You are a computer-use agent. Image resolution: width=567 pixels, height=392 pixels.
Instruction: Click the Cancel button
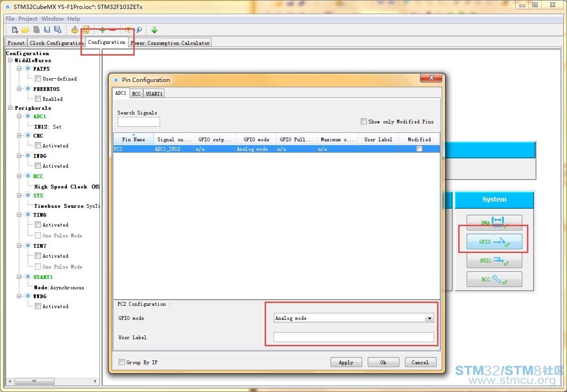420,362
